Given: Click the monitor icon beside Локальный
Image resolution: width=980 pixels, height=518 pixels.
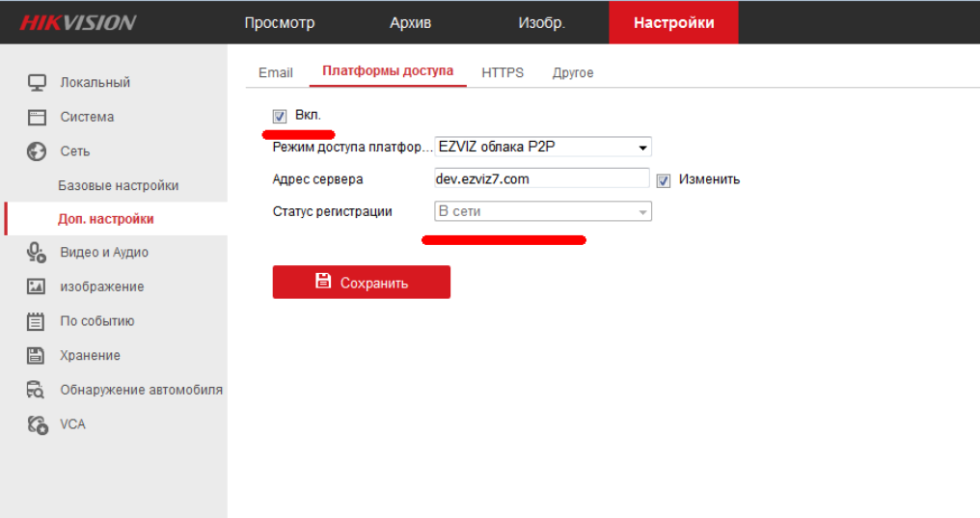Looking at the screenshot, I should coord(37,83).
